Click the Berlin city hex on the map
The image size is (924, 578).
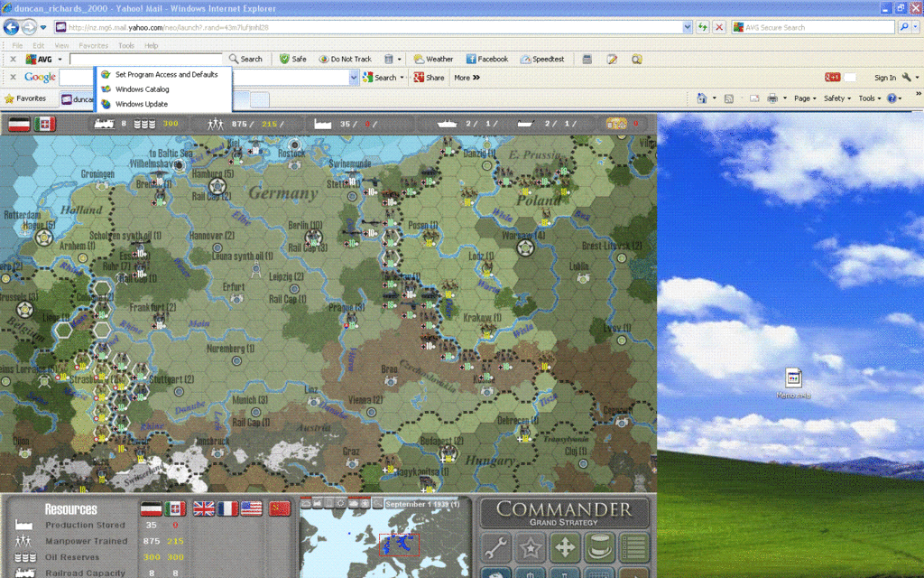coord(313,238)
